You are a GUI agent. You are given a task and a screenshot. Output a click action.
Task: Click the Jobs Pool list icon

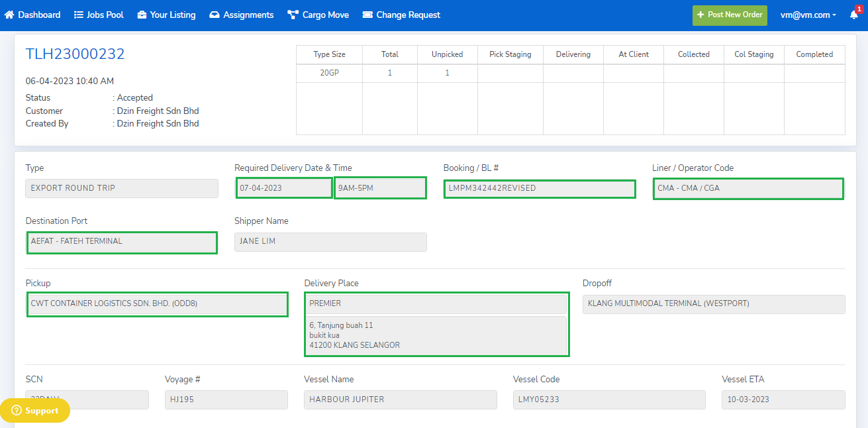[78, 15]
